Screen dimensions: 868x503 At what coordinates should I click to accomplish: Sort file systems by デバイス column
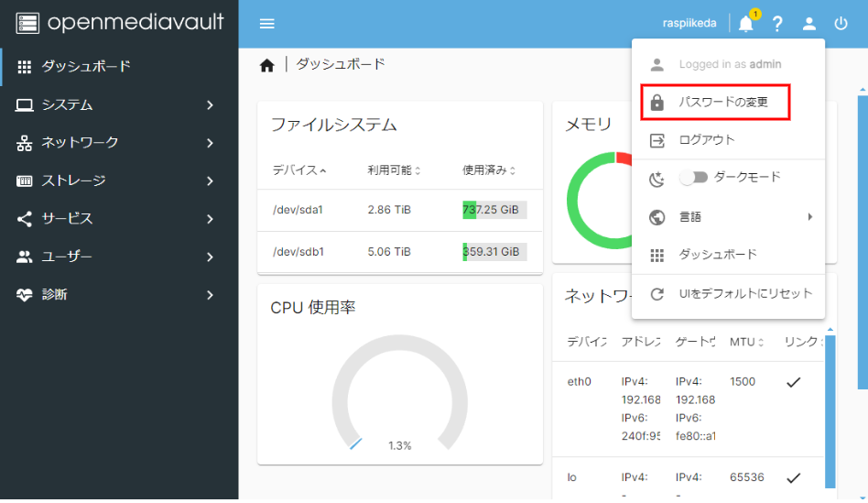pyautogui.click(x=296, y=170)
